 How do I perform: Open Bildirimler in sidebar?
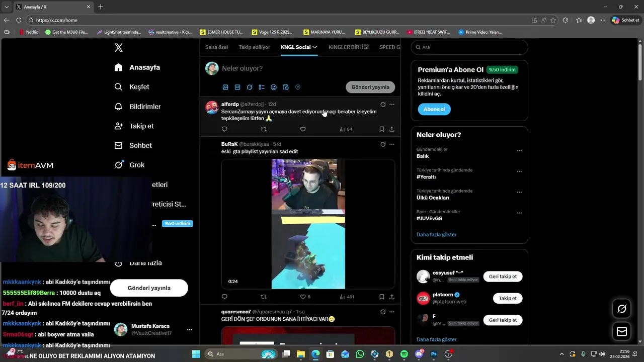pyautogui.click(x=138, y=107)
